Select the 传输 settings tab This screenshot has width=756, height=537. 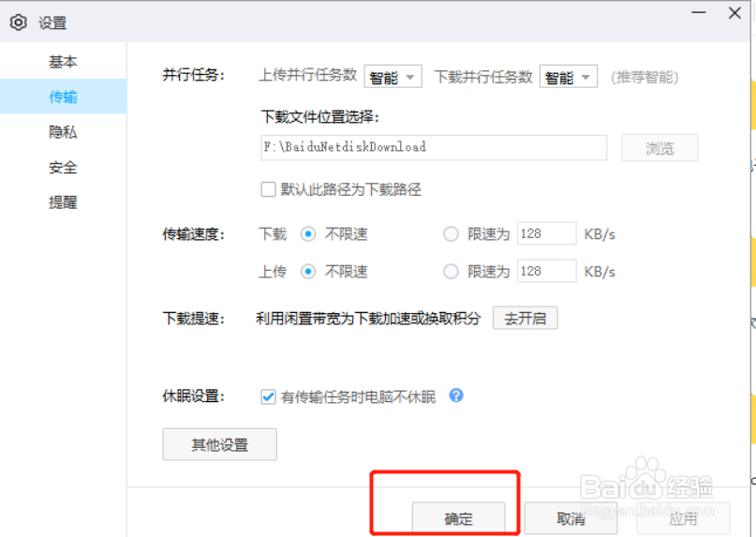click(63, 97)
